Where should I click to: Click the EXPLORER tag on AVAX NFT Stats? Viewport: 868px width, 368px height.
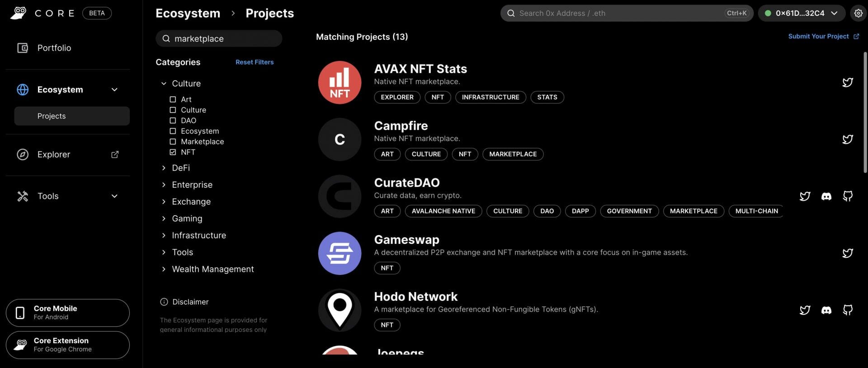click(x=397, y=97)
